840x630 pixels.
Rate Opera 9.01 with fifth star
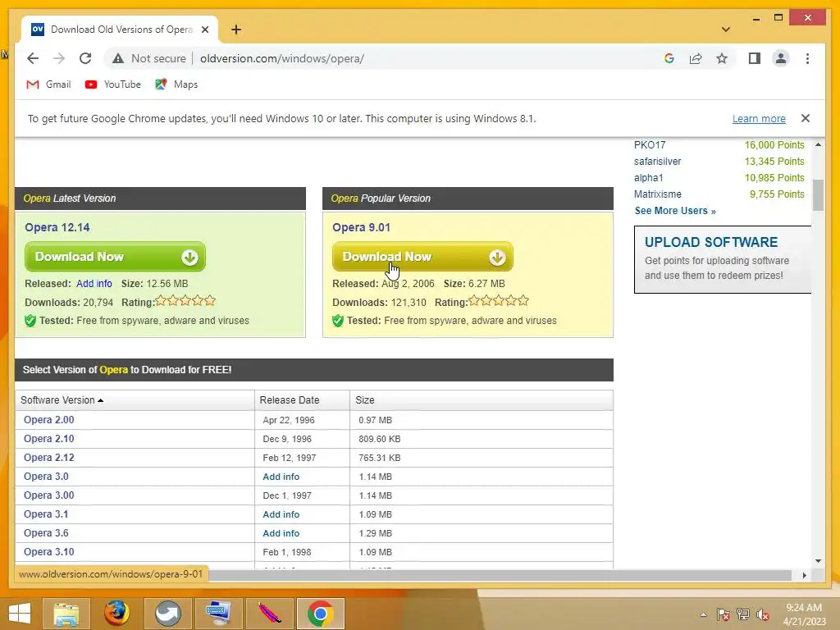[523, 300]
